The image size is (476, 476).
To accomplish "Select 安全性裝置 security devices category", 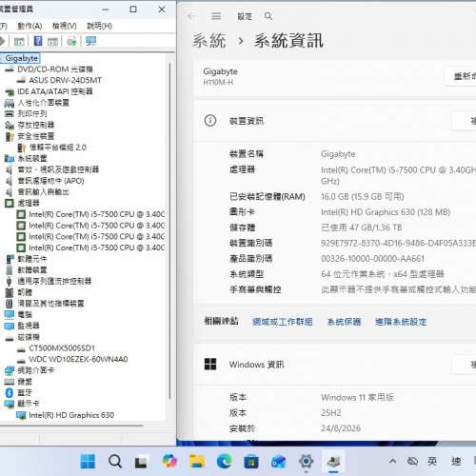I will point(36,136).
